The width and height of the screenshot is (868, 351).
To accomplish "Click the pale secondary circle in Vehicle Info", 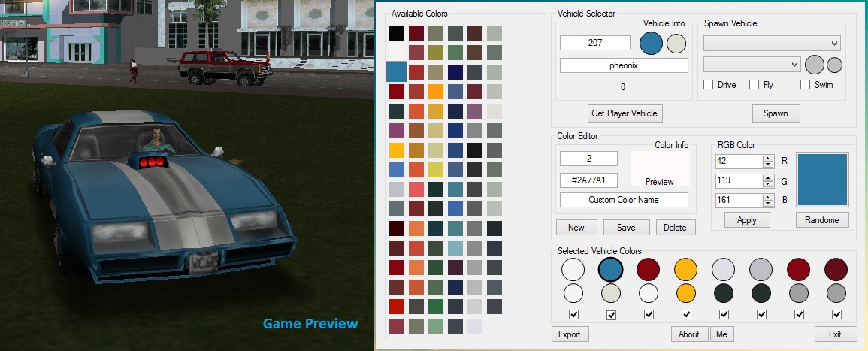I will 676,44.
